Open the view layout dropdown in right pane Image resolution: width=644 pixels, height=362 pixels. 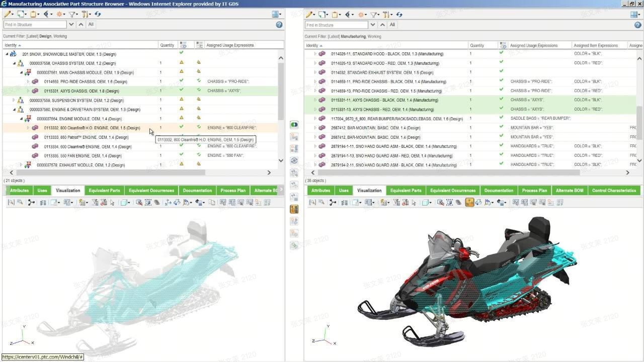click(x=635, y=15)
